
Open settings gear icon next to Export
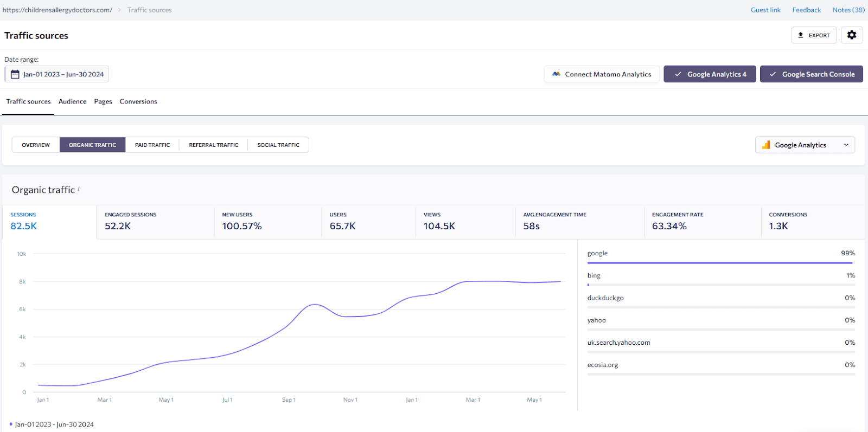pos(852,35)
